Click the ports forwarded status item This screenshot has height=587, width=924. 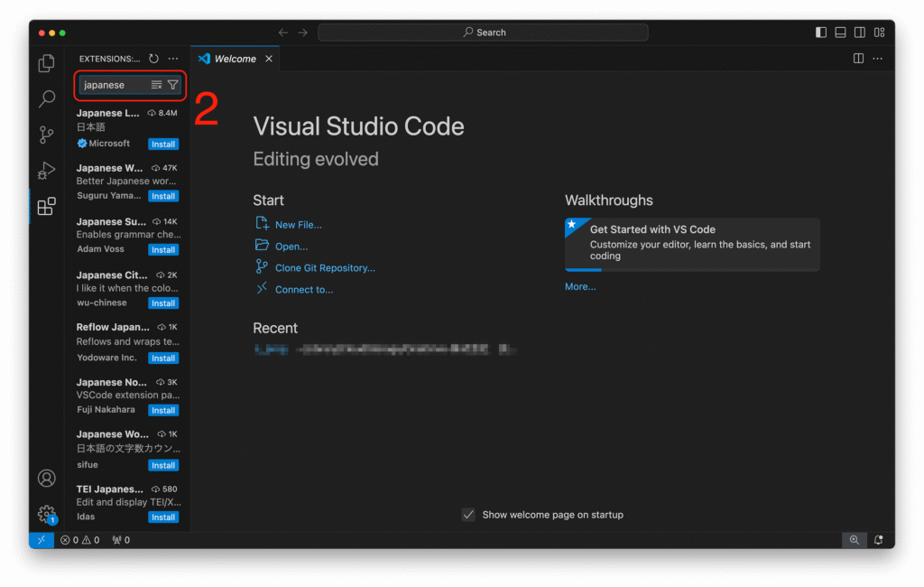tap(121, 540)
